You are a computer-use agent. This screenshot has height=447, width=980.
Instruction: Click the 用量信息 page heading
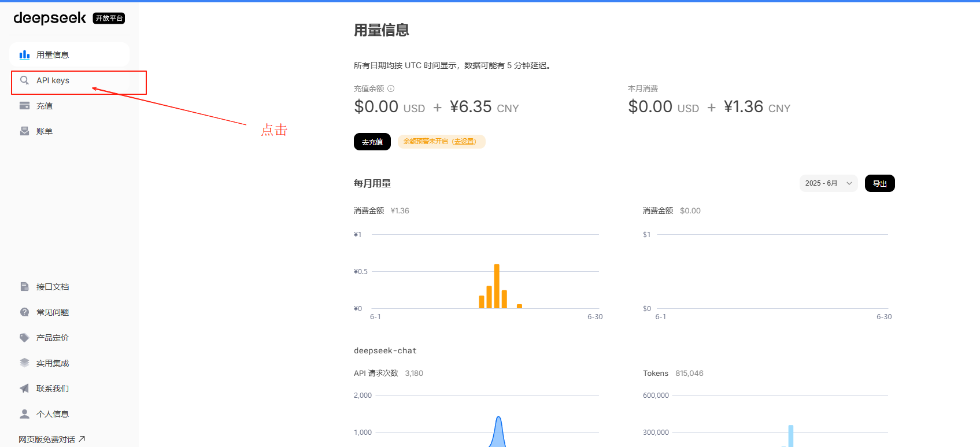click(x=382, y=30)
